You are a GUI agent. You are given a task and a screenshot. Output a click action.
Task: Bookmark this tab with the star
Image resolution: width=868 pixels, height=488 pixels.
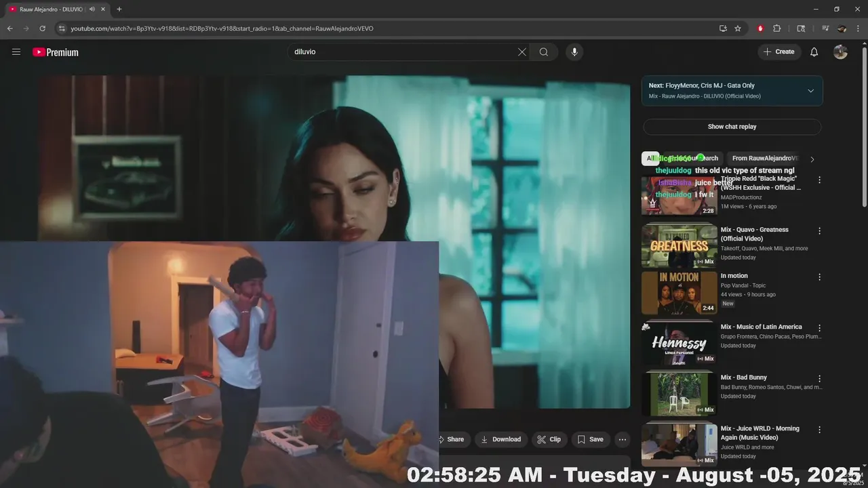(738, 28)
